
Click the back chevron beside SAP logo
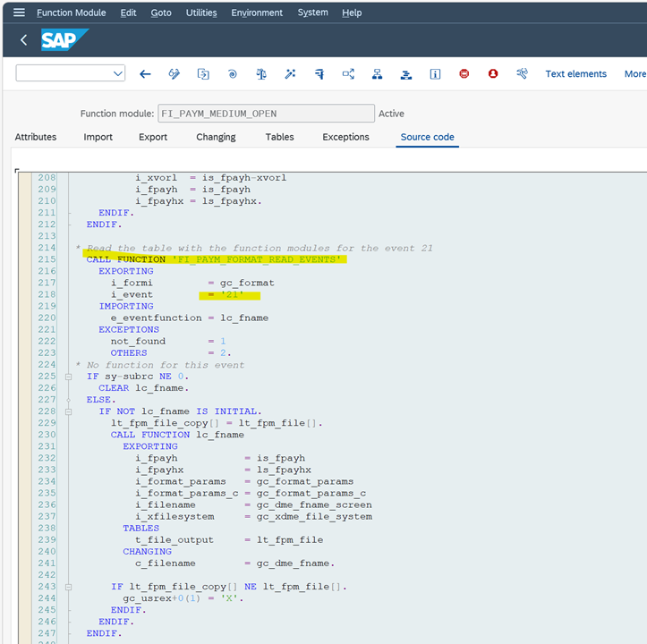coord(23,40)
